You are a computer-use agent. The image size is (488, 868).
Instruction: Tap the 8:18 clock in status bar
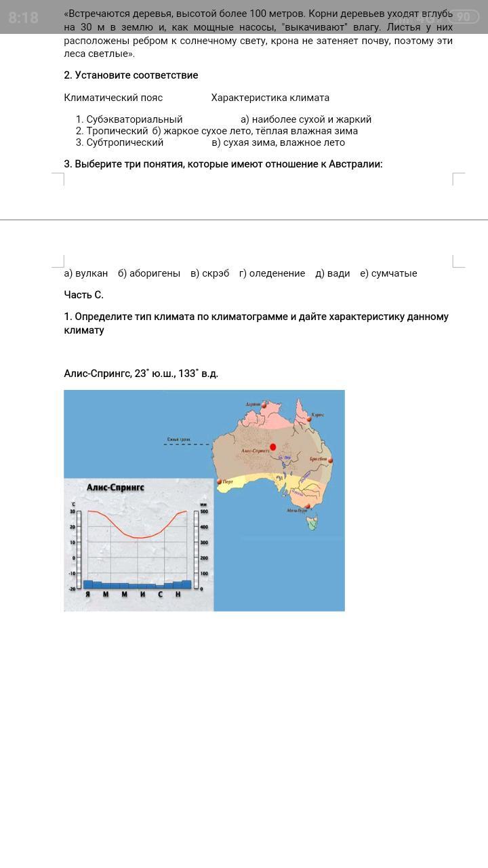click(x=24, y=17)
